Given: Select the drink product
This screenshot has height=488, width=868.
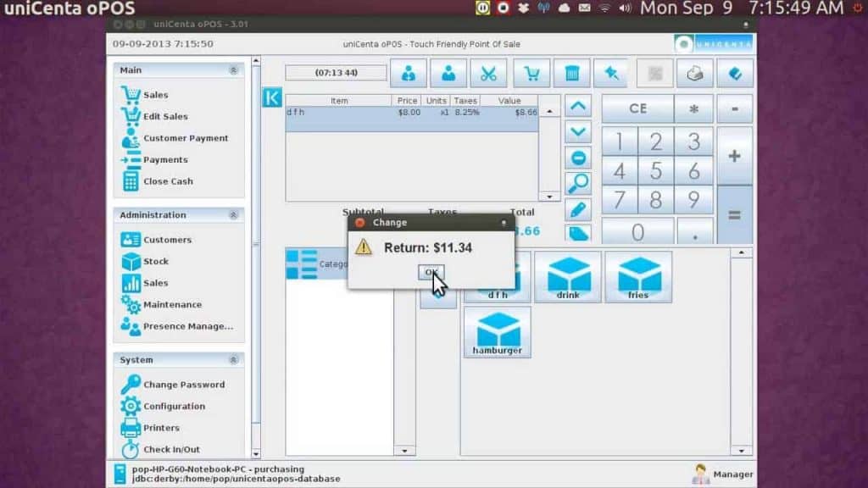Looking at the screenshot, I should click(x=568, y=275).
